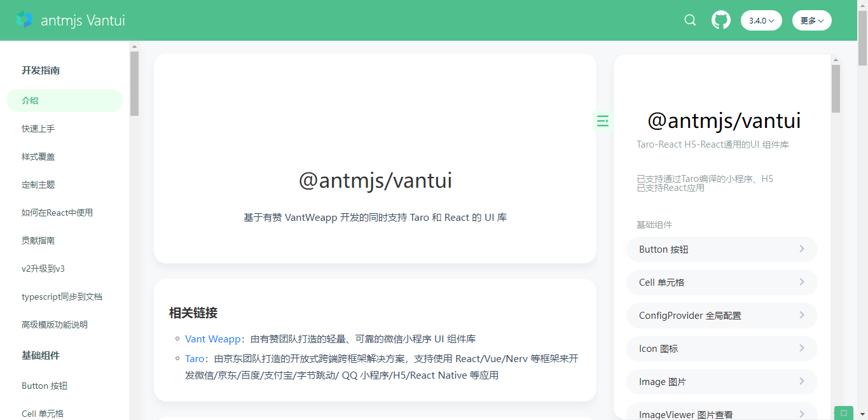Expand the Icon 图标 row chevron
This screenshot has height=420, width=868.
tap(802, 348)
